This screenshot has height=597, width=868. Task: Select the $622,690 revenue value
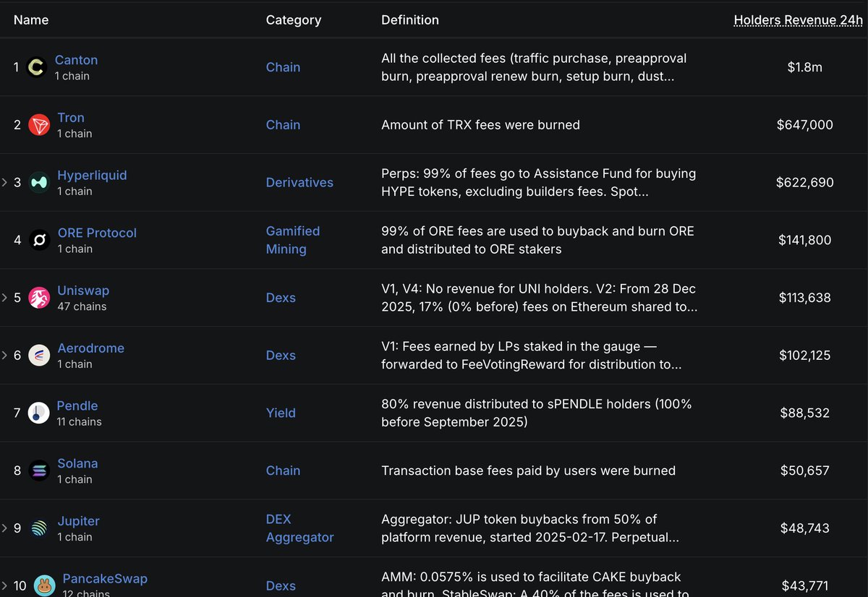tap(805, 183)
